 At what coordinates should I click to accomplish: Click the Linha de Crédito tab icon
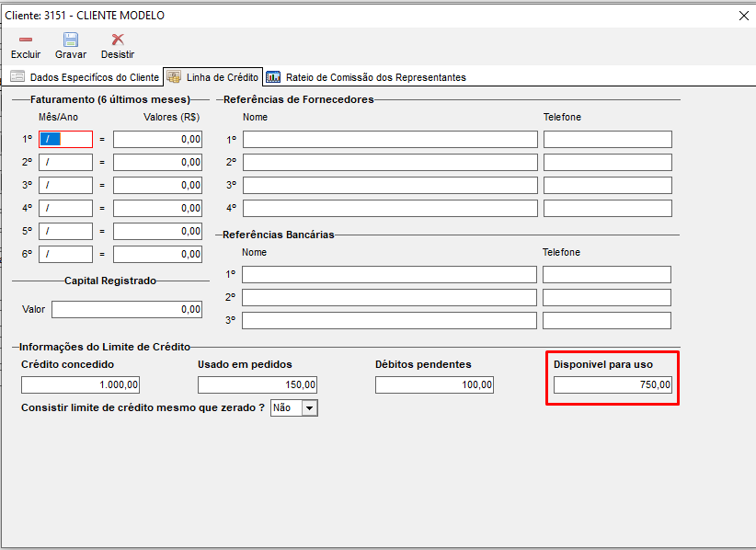(174, 77)
